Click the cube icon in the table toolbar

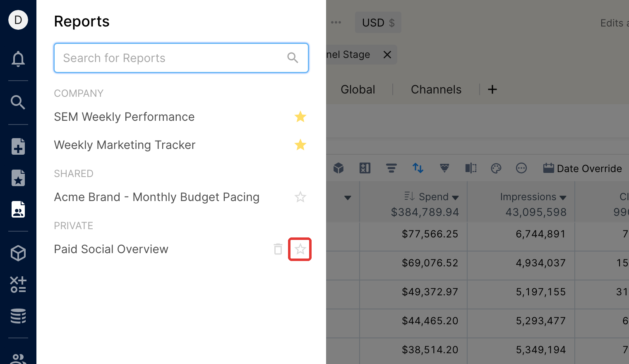click(x=339, y=168)
